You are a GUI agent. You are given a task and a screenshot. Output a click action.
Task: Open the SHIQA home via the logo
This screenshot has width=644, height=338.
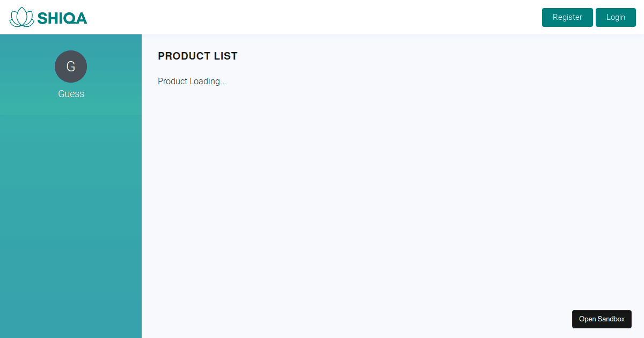pyautogui.click(x=48, y=17)
